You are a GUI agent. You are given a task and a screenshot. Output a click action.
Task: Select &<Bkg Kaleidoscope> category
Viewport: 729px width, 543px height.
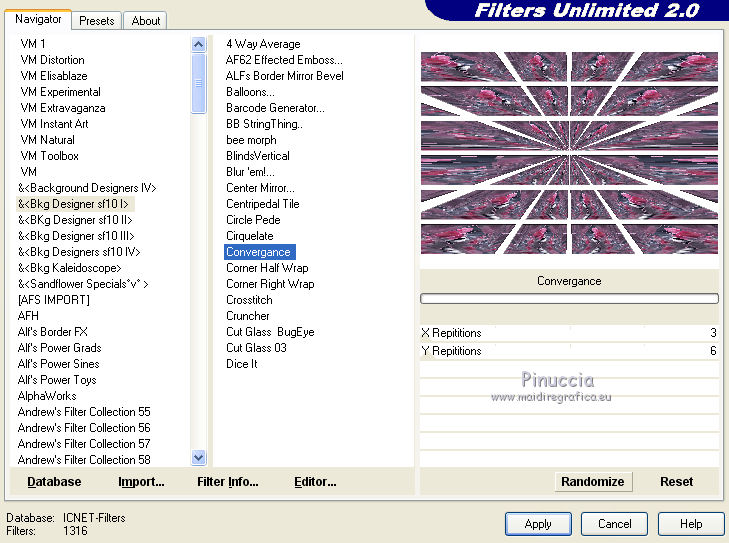(x=70, y=268)
